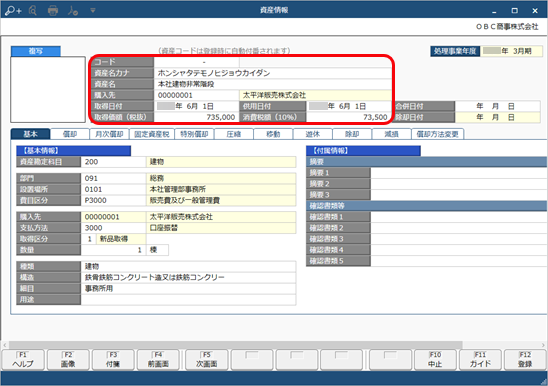Click the 確認書類5 input field
548x386 pixels.
coord(459,261)
